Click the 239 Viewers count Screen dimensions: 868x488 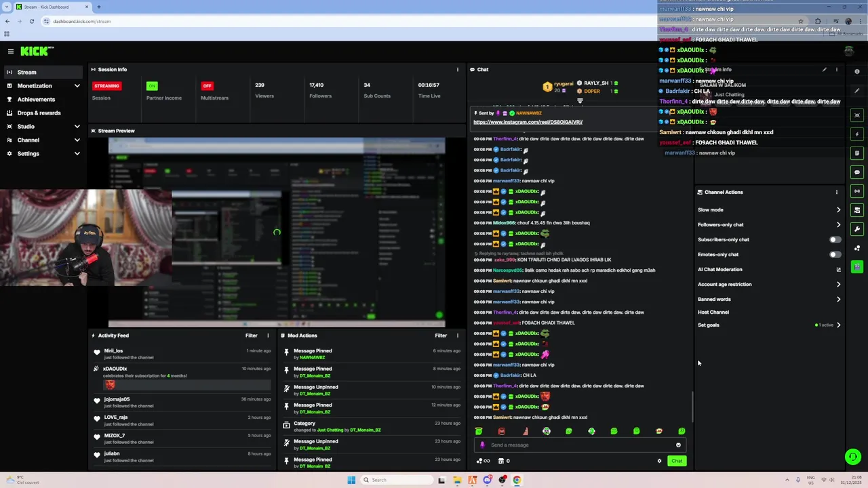click(264, 90)
